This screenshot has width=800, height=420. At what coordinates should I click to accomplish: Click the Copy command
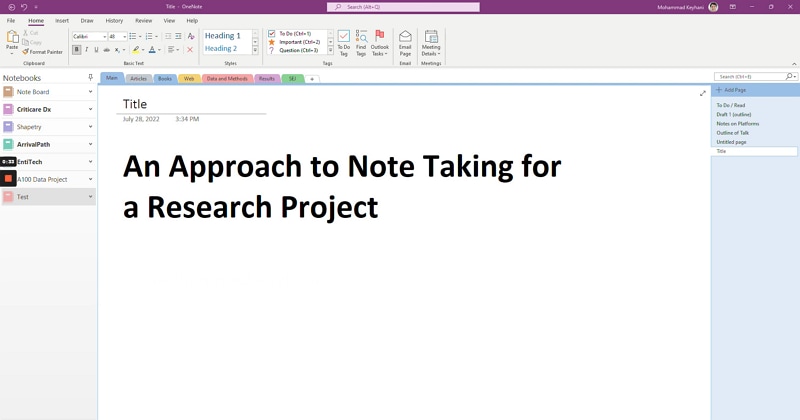[32, 42]
